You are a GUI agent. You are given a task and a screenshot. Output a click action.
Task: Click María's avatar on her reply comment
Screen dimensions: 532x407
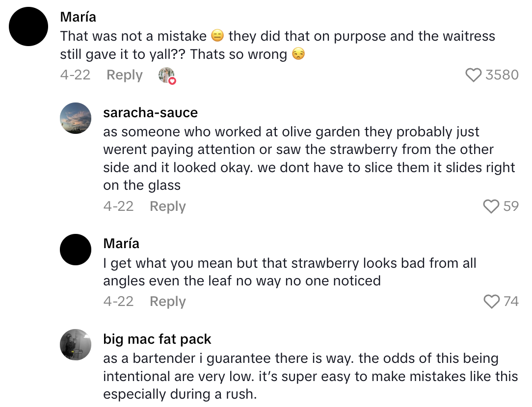coord(76,250)
